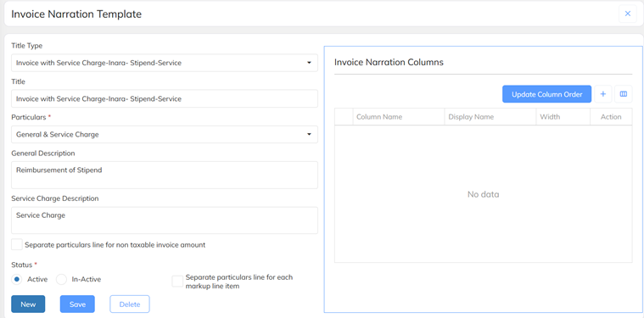Click the Delete button

(130, 304)
